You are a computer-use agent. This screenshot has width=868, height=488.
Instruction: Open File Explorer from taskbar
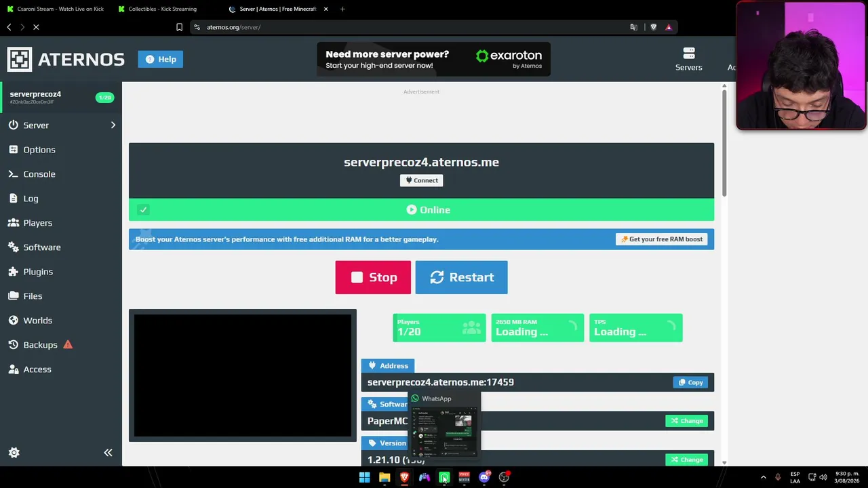coord(384,477)
